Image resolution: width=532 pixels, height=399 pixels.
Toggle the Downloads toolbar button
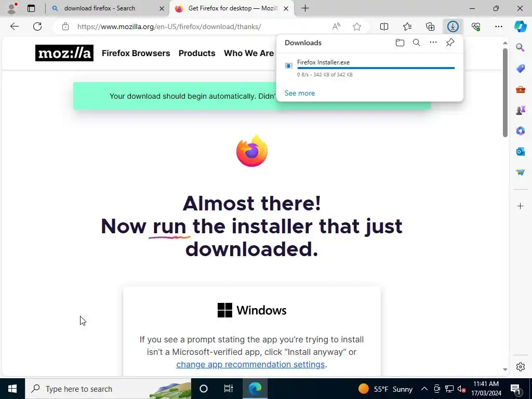point(453,26)
